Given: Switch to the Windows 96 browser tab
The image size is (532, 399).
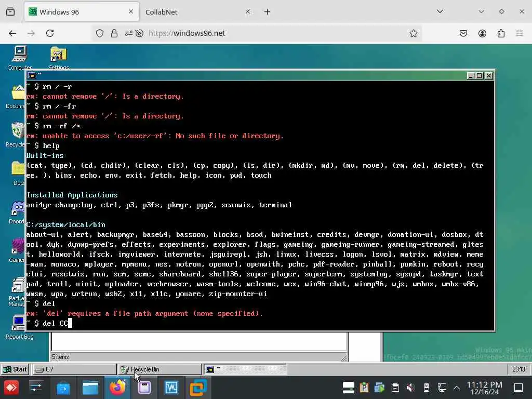Looking at the screenshot, I should click(x=82, y=12).
